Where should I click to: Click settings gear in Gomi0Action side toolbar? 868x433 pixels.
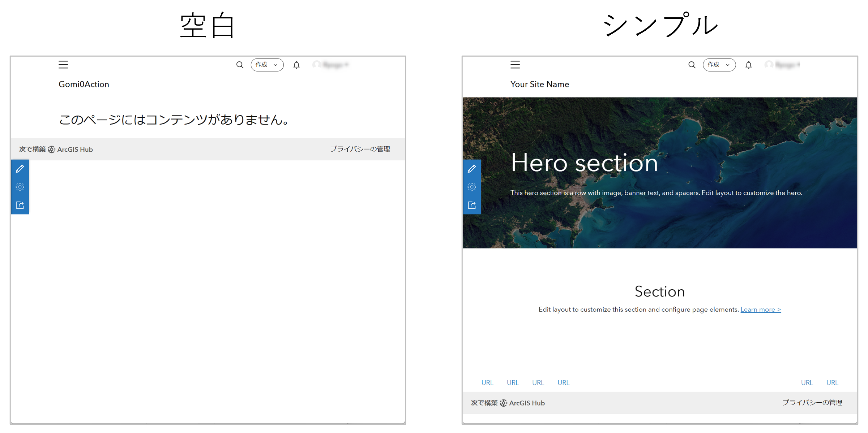click(x=20, y=187)
